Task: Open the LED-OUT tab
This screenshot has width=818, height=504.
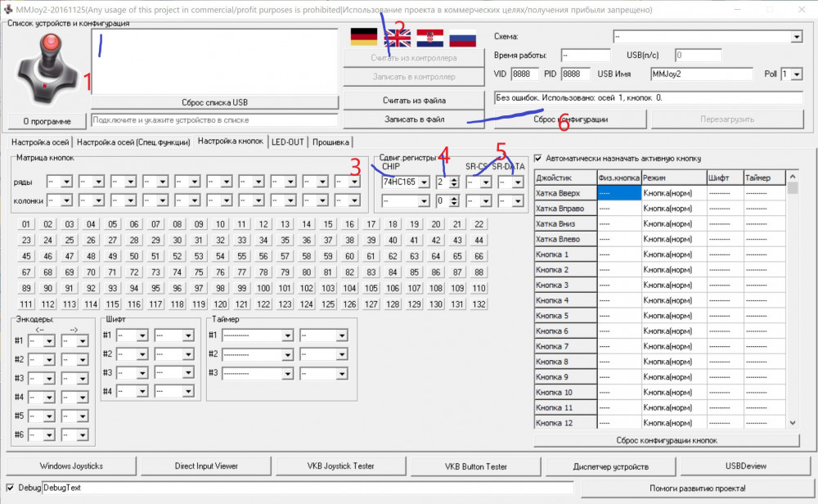Action: pos(287,142)
